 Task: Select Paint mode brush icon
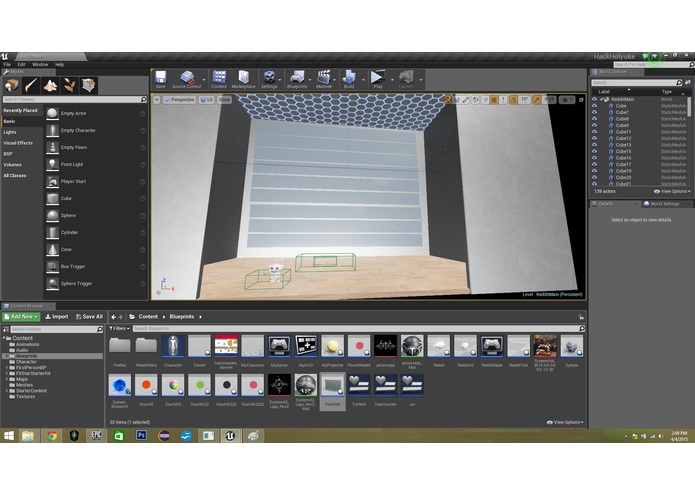(x=31, y=85)
